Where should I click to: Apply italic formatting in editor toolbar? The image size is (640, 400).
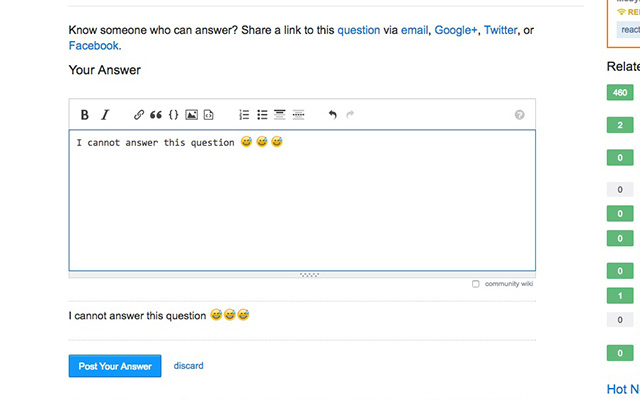(x=105, y=115)
